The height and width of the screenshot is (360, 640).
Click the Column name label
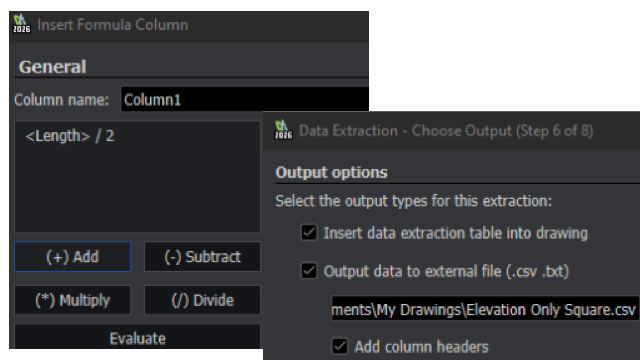tap(62, 100)
